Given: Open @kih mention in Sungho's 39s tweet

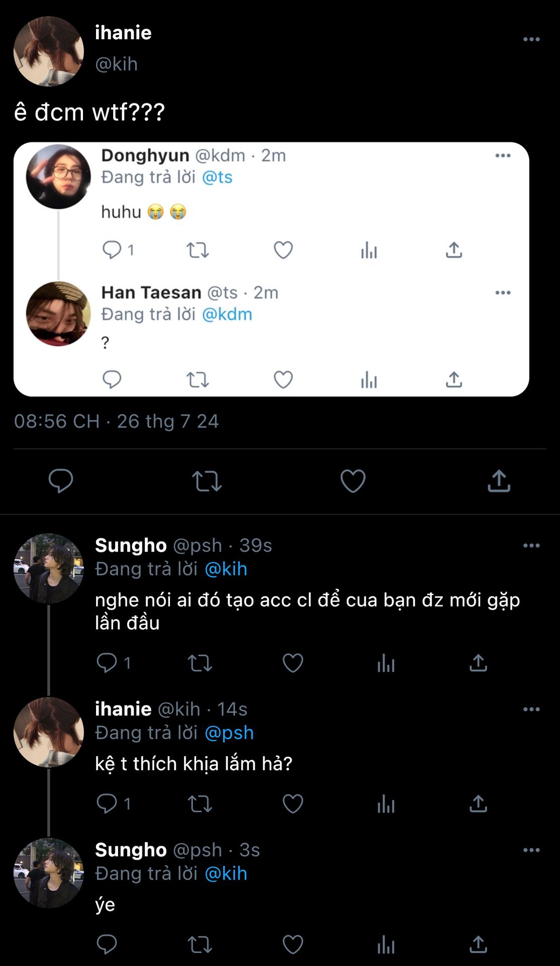Looking at the screenshot, I should [226, 569].
